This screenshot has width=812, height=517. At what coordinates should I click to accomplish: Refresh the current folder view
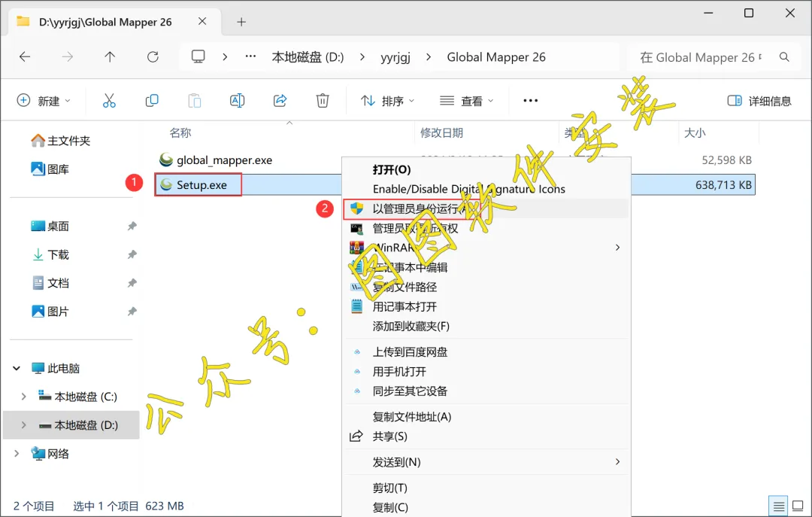pyautogui.click(x=153, y=57)
